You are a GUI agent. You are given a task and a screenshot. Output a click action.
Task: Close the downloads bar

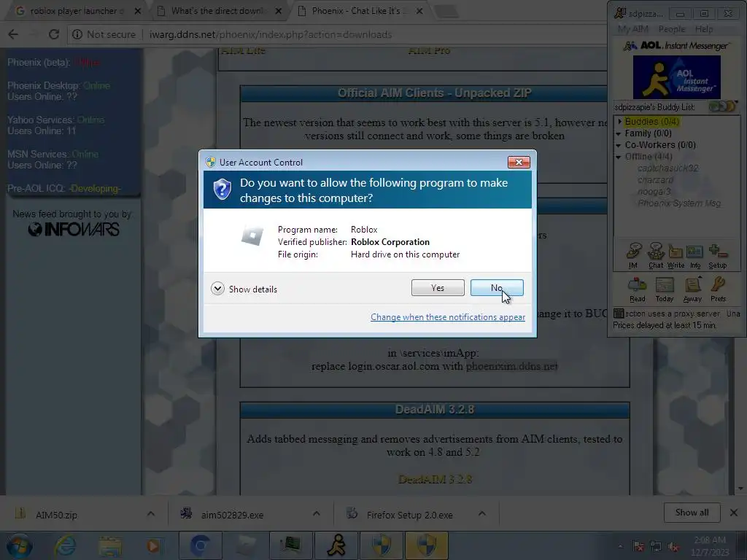[734, 513]
